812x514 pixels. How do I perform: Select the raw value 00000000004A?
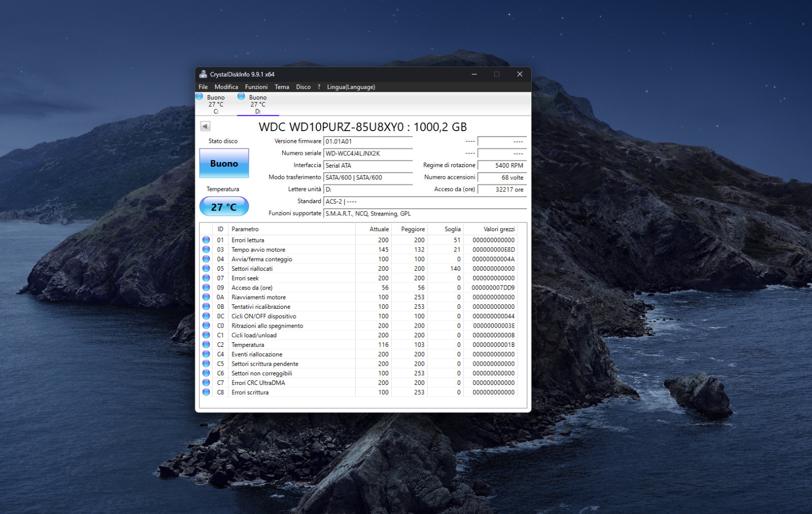click(493, 259)
